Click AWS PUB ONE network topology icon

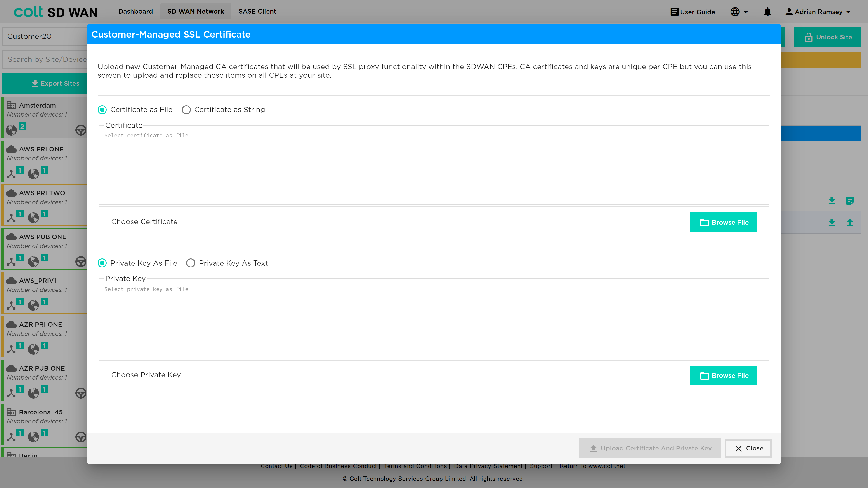coord(12,261)
